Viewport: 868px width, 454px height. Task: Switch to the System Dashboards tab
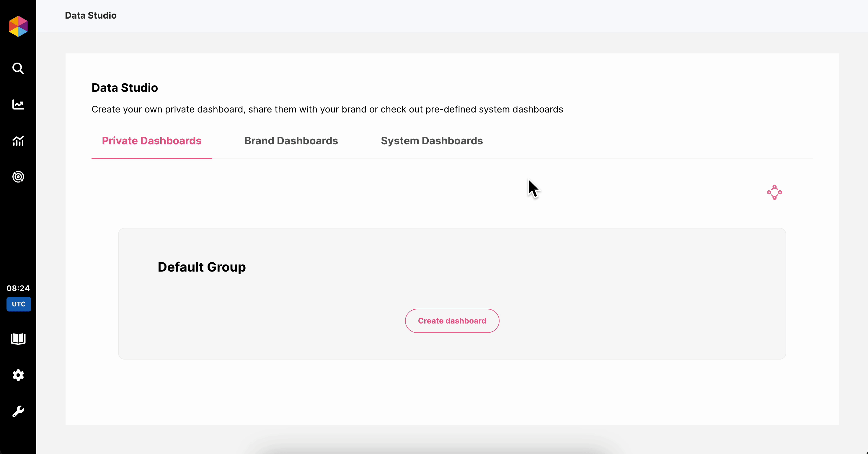coord(432,141)
